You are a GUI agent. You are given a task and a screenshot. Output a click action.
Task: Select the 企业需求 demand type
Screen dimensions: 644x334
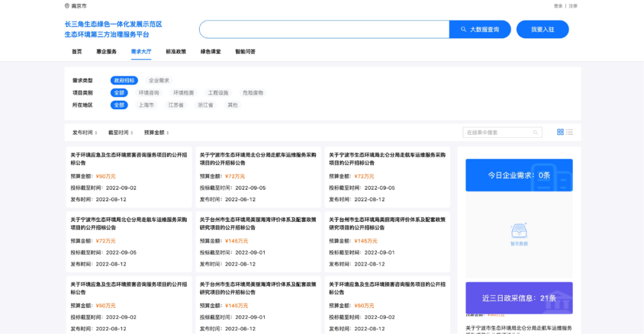tap(159, 81)
